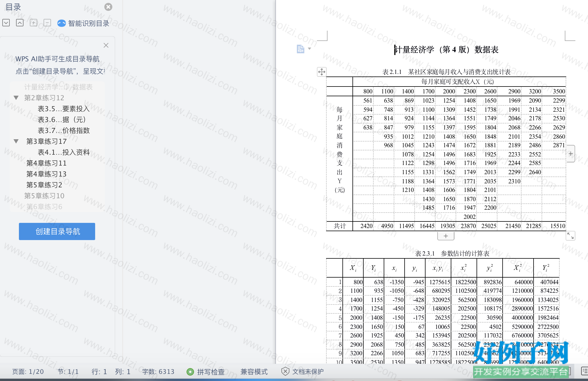This screenshot has width=588, height=381.
Task: Select outline item 表4.1…投入资料
Action: point(64,152)
